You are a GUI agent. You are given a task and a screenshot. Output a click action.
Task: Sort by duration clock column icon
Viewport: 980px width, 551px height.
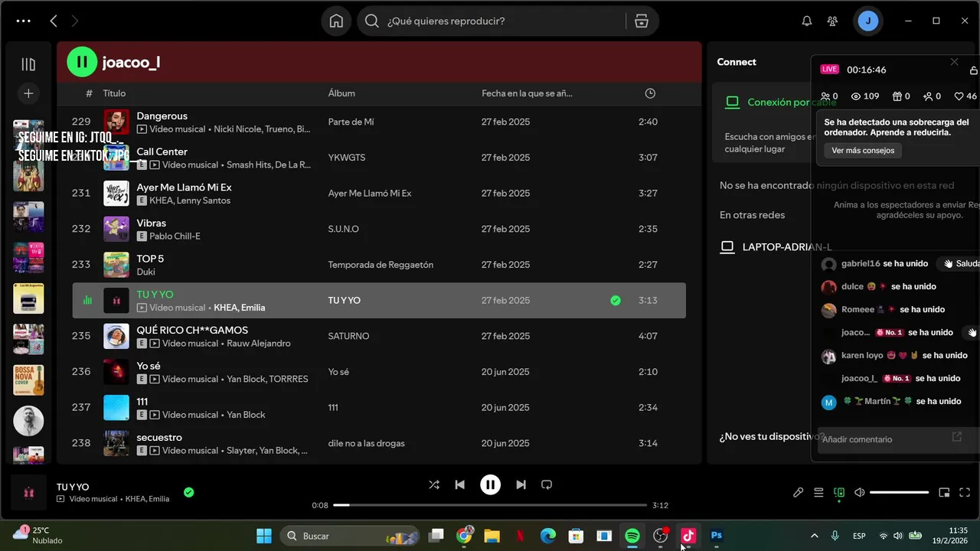[x=650, y=93]
